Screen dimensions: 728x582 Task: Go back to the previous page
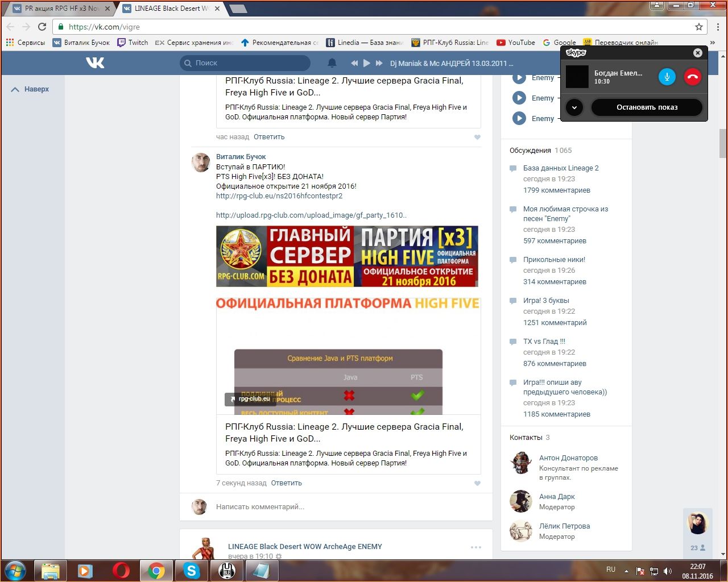10,27
